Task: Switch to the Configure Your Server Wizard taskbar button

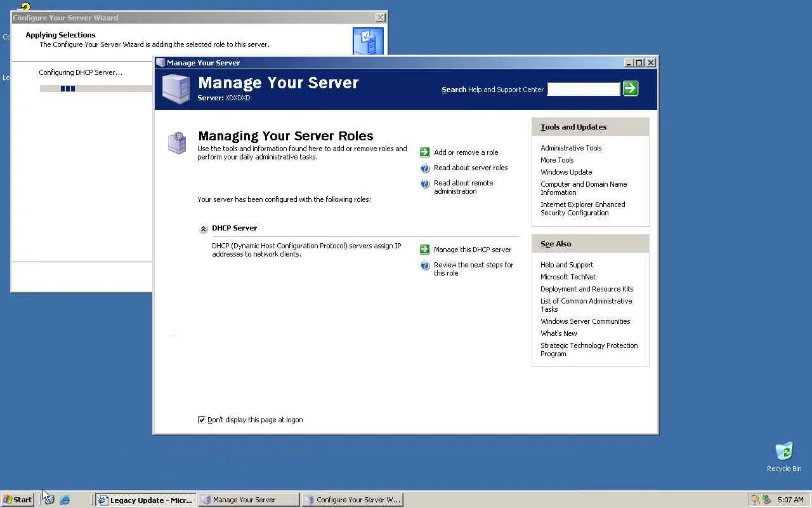Action: (x=352, y=500)
